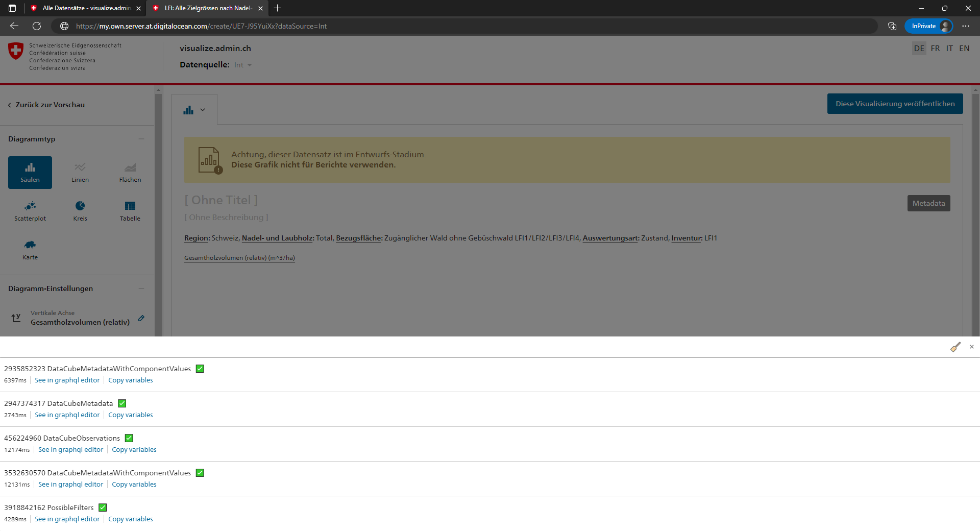Screen dimensions: 980x531
Task: Edit the vertical axis with the pencil icon
Action: [141, 318]
